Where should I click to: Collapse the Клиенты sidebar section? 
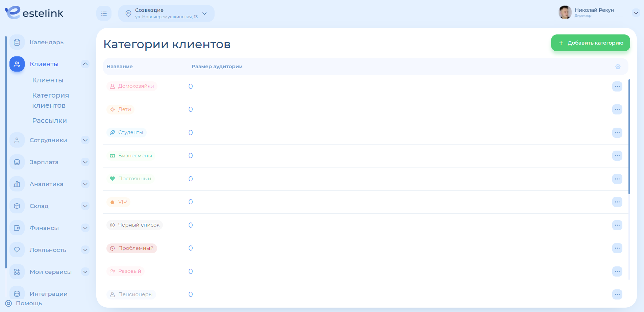point(85,64)
